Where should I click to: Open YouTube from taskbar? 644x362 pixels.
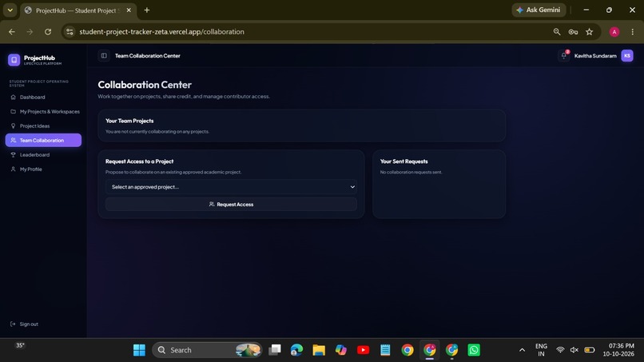tap(363, 350)
